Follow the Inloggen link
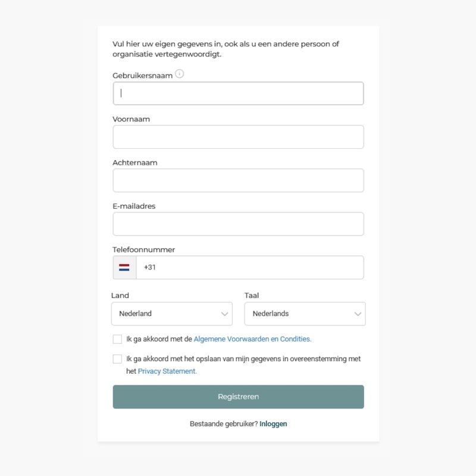The width and height of the screenshot is (476, 476). coord(273,424)
